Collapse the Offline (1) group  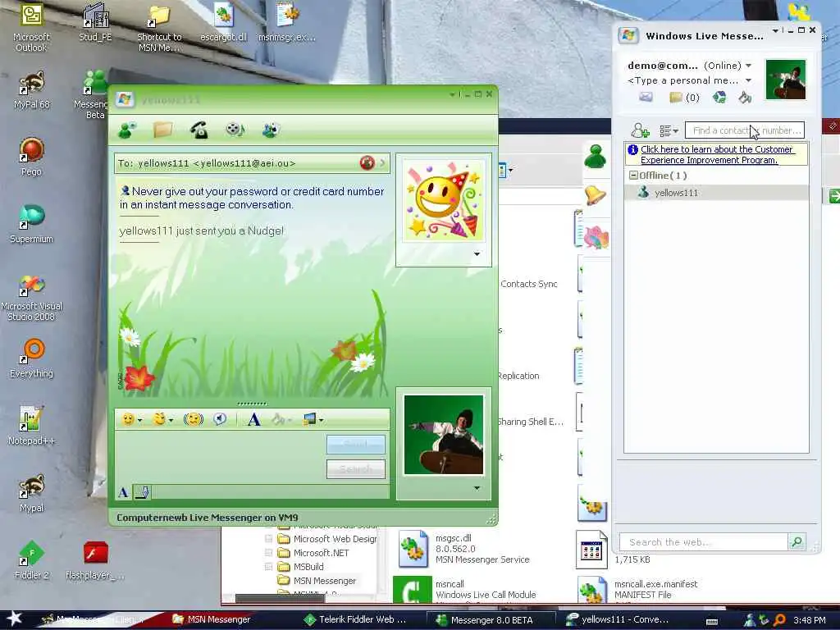click(x=633, y=176)
